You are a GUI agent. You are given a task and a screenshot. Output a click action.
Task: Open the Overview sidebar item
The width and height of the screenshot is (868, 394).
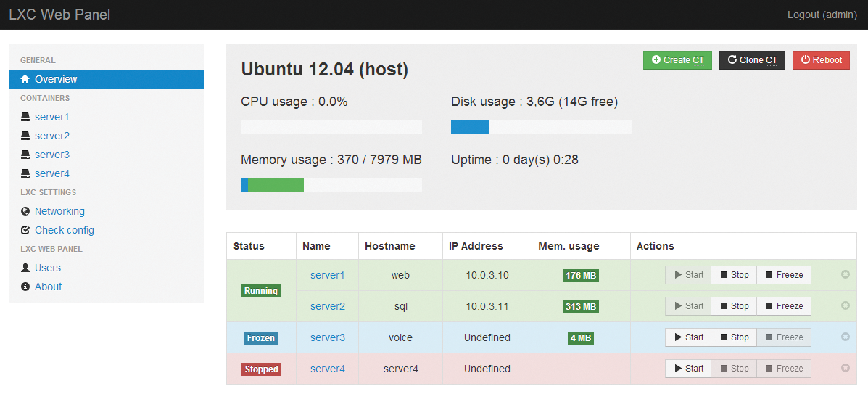click(56, 79)
